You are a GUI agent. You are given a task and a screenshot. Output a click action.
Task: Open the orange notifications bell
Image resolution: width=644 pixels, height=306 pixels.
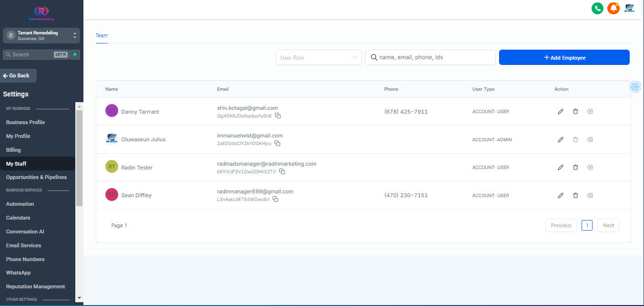(613, 8)
